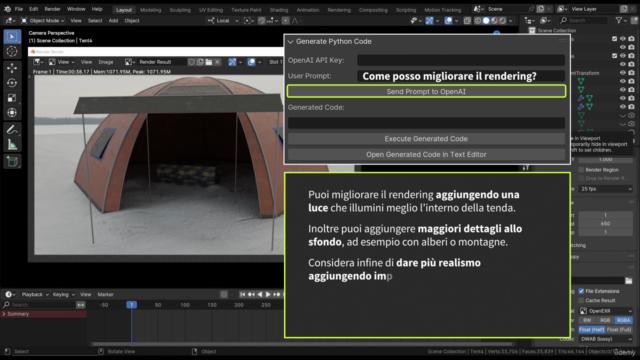Expand the Summary row in timeline
Image resolution: width=640 pixels, height=360 pixels.
[x=4, y=314]
